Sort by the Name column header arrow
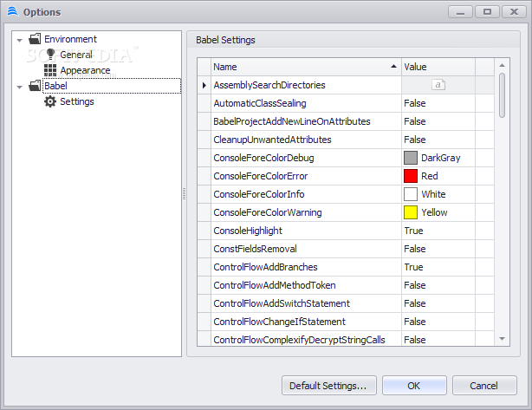Screen dimensions: 532x410 393,67
